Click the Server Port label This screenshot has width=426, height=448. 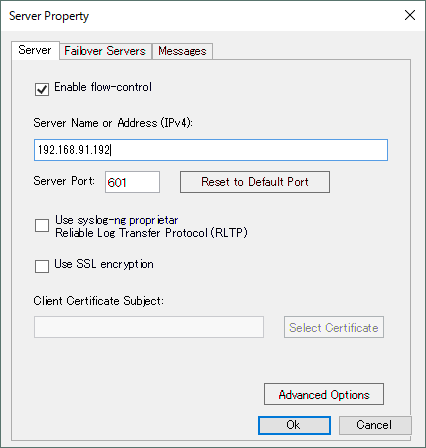(64, 181)
